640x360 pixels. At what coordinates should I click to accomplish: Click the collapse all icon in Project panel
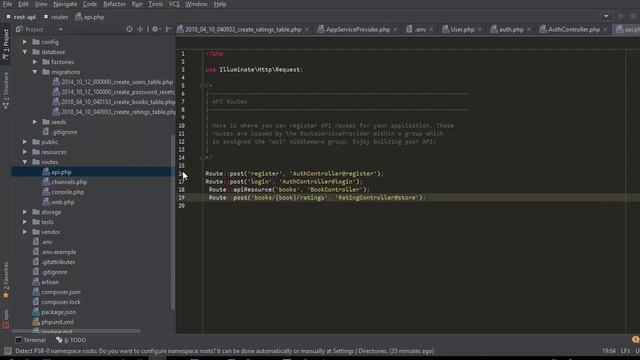tap(140, 29)
